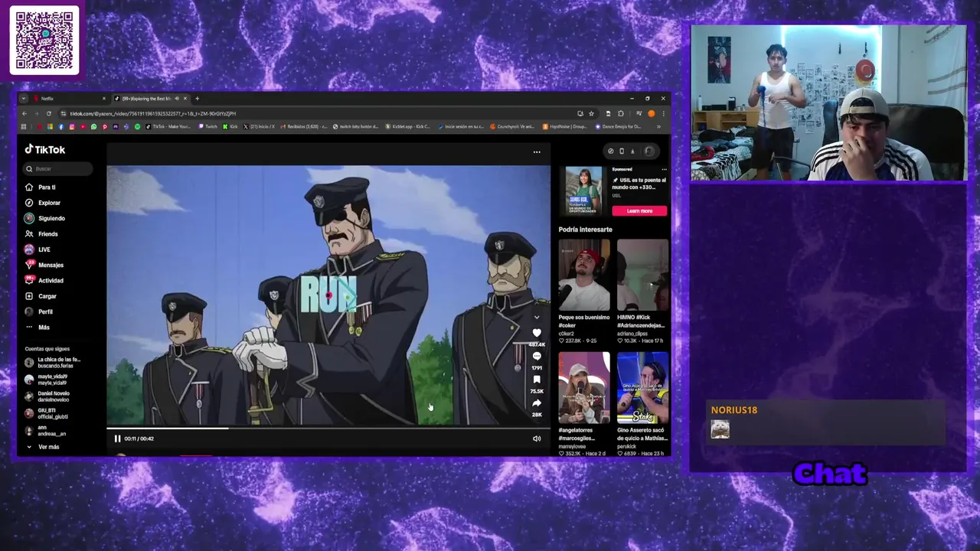Open the 'HIMNO #Kick' video thumbnail

642,275
